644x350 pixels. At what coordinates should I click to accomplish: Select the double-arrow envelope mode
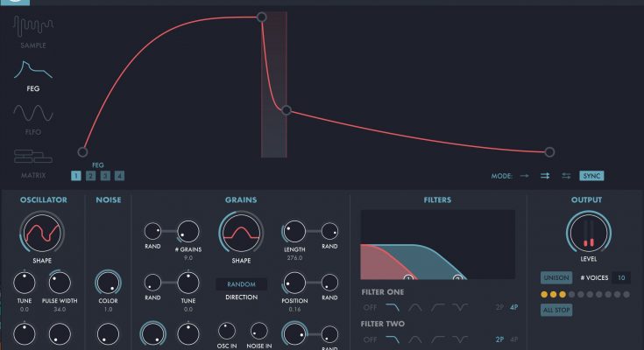click(x=545, y=176)
